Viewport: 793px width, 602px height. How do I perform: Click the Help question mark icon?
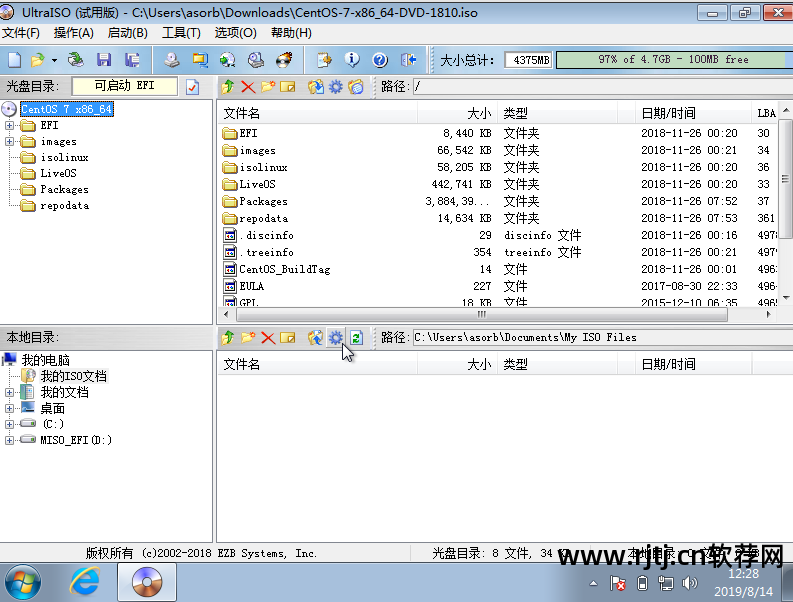pyautogui.click(x=380, y=60)
